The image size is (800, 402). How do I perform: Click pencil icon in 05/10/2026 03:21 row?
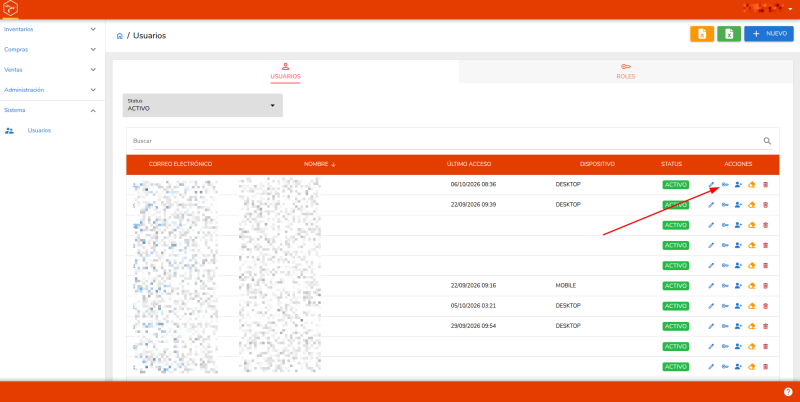tap(711, 306)
